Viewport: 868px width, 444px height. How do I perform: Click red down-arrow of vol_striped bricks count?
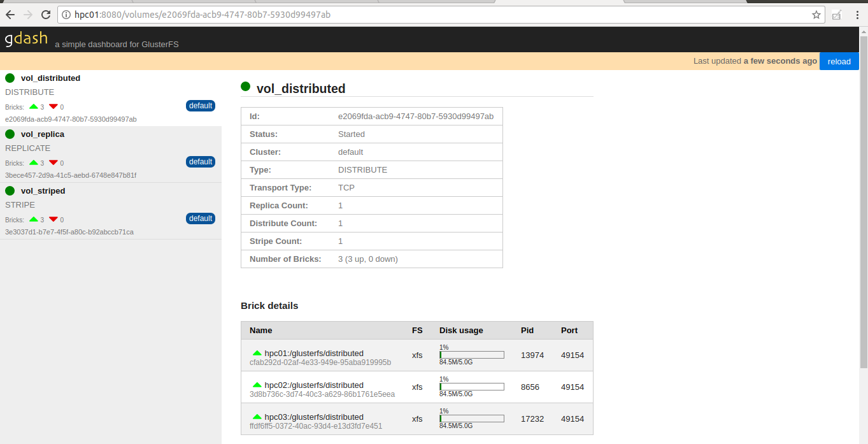pyautogui.click(x=53, y=219)
